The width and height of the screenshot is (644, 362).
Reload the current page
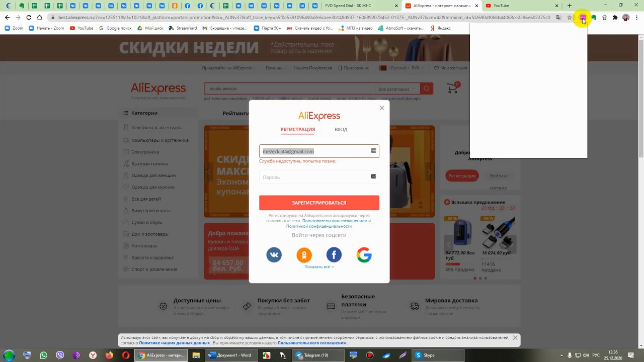29,18
